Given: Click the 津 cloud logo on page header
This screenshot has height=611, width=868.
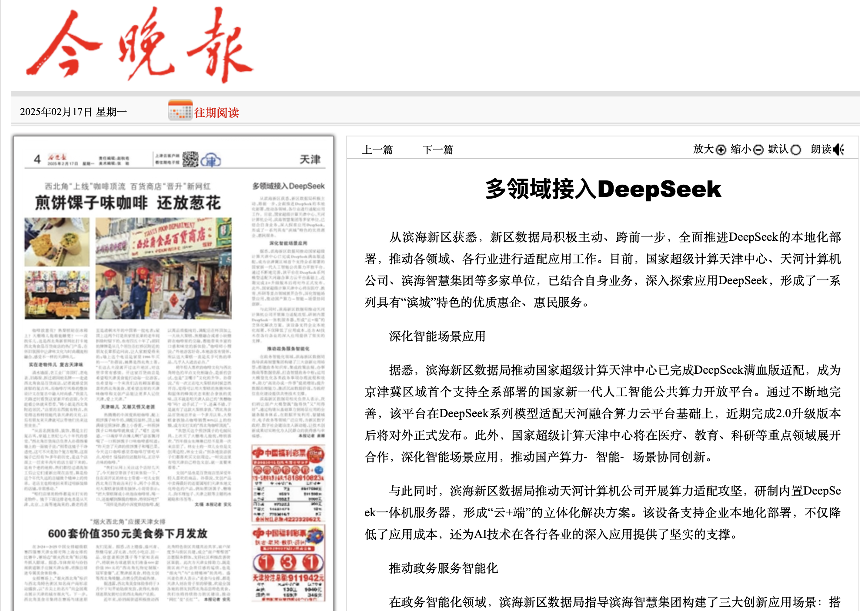Looking at the screenshot, I should (210, 160).
